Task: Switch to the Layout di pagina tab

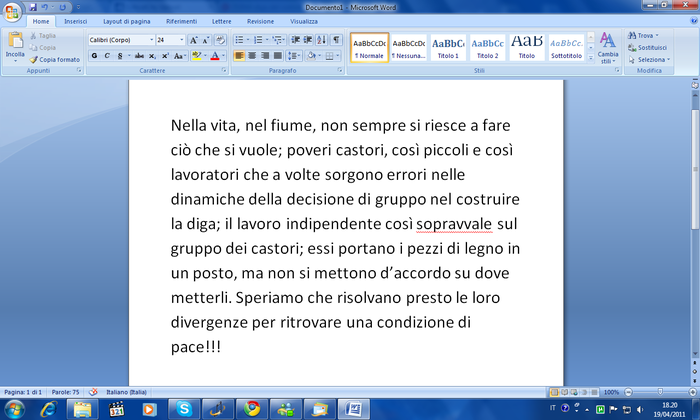Action: [x=126, y=21]
